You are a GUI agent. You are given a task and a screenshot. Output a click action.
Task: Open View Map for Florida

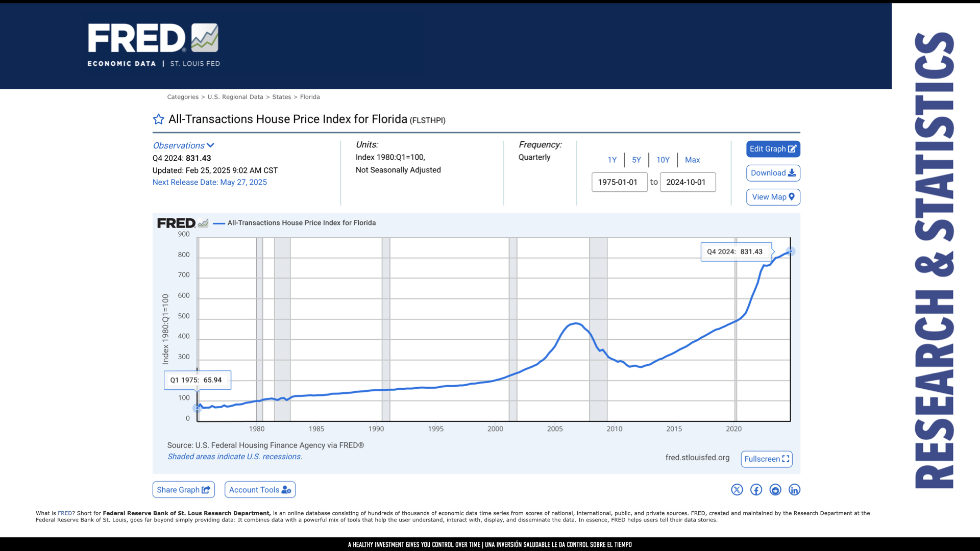773,197
